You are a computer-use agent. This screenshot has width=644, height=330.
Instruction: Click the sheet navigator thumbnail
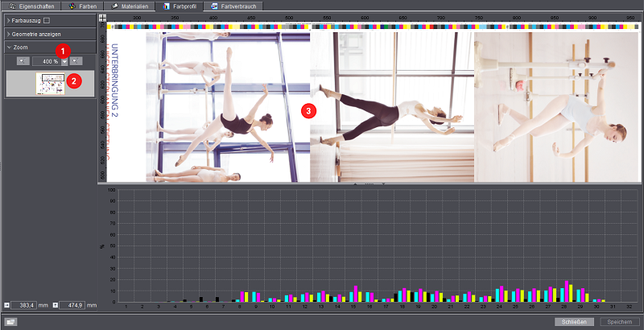pyautogui.click(x=50, y=82)
